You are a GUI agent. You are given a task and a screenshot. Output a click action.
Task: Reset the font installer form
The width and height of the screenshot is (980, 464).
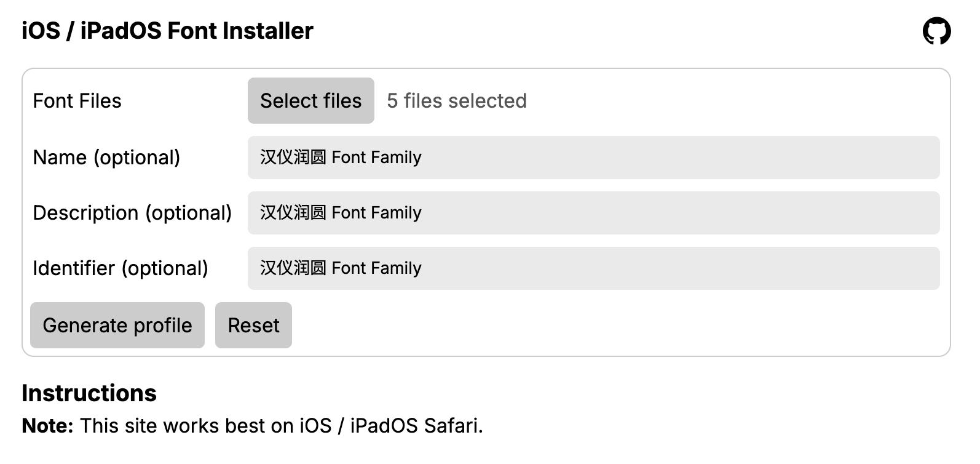(x=253, y=325)
